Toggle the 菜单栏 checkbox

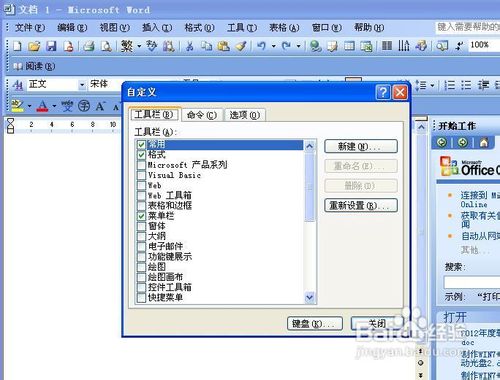click(x=141, y=216)
